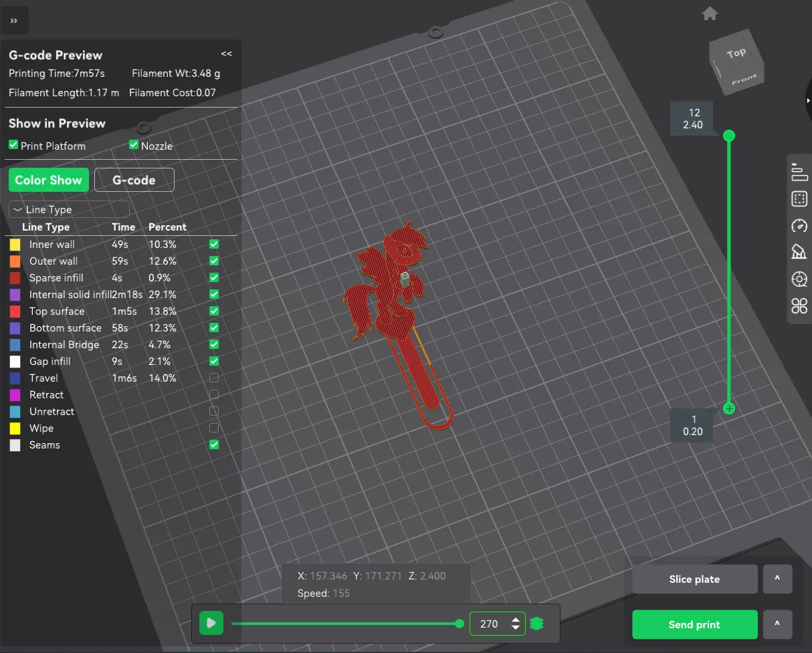Enable Travel line visibility checkbox
812x653 pixels.
214,378
